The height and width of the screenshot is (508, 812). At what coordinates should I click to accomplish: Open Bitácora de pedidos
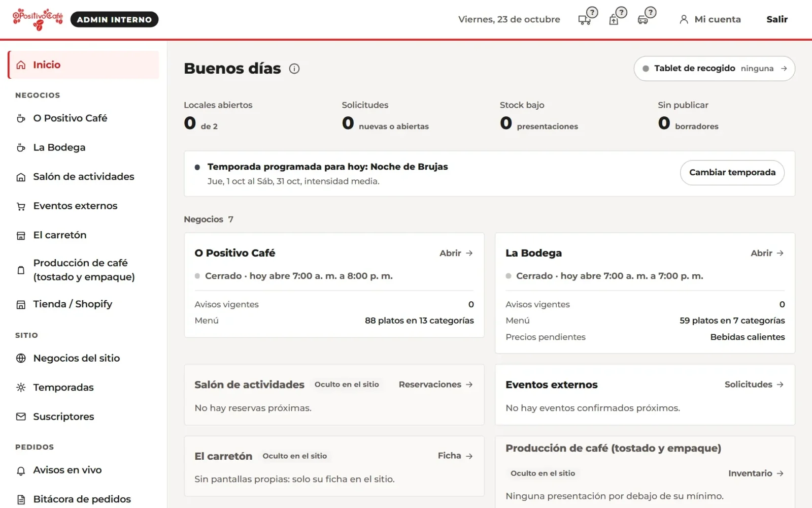tap(83, 499)
